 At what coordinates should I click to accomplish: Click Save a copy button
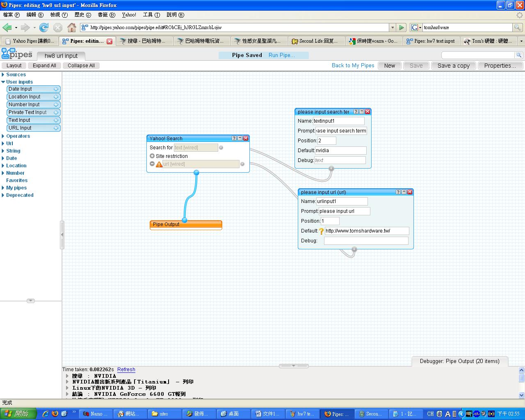[x=453, y=66]
